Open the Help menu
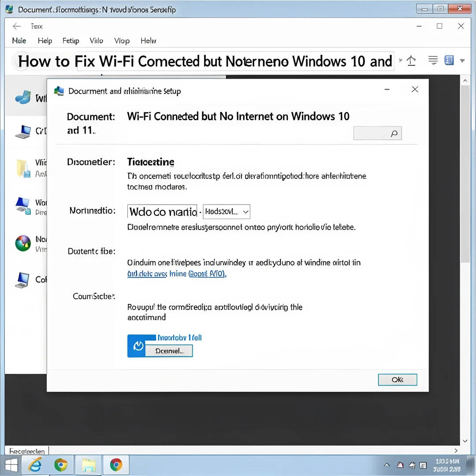This screenshot has height=476, width=476. pos(45,41)
